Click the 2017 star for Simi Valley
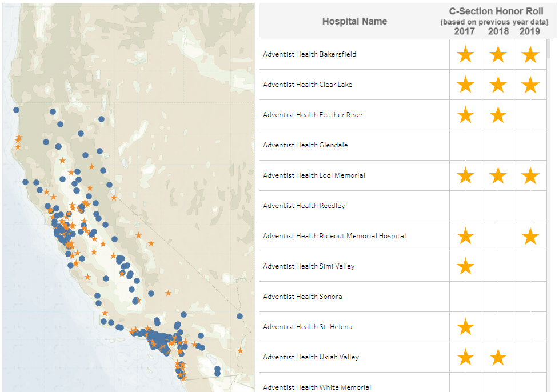Image resolution: width=559 pixels, height=392 pixels. 466,266
